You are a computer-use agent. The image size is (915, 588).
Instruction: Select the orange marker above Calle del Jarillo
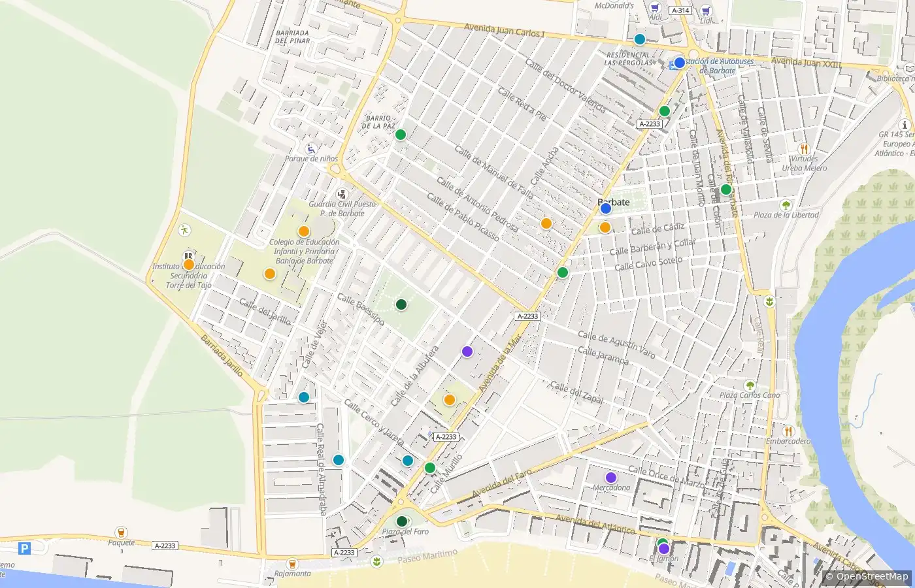click(270, 274)
